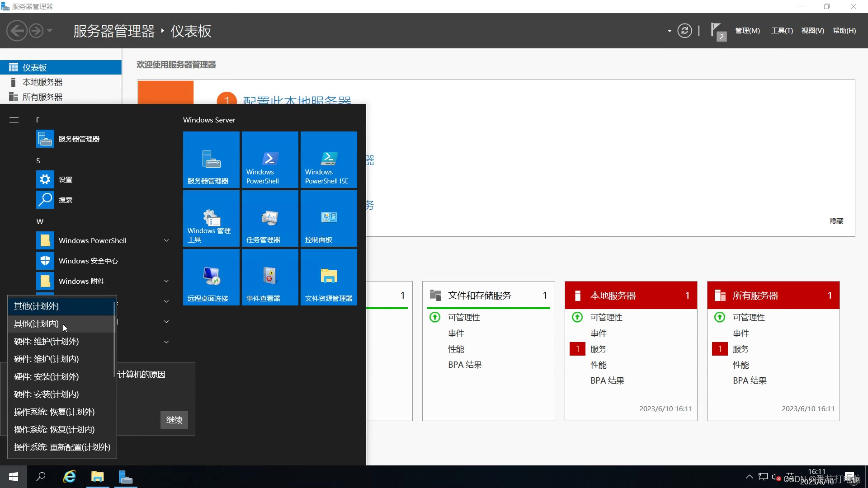Click 隐藏 in the welcome panel
Screen dimensions: 868x488
click(836, 221)
